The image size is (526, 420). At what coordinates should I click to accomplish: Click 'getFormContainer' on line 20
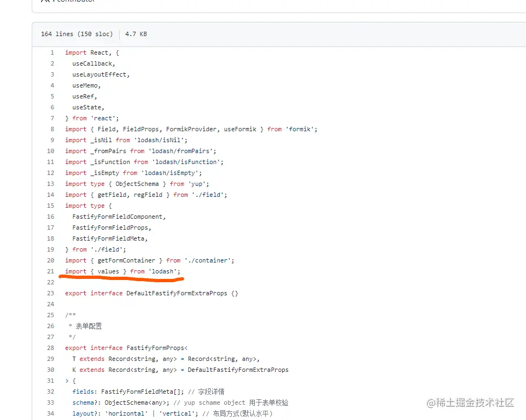[126, 260]
